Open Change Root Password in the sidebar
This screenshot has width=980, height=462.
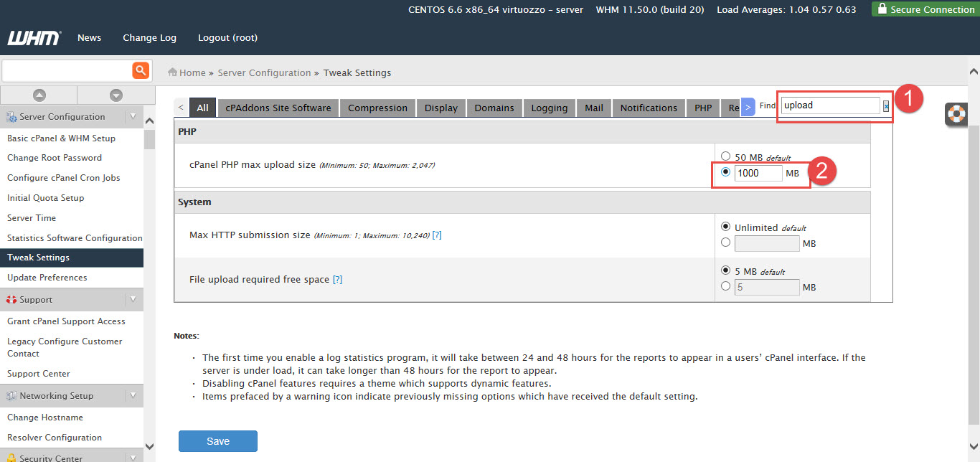tap(55, 158)
